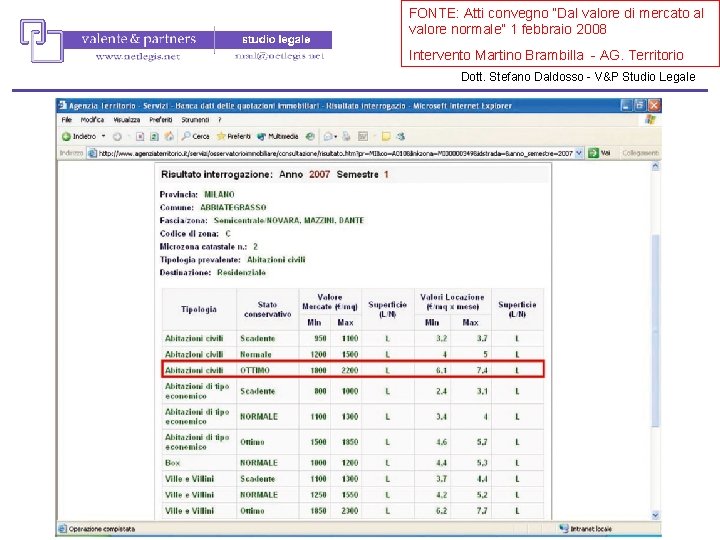Click the history (cronologia) icon
720x540 pixels.
[x=311, y=136]
